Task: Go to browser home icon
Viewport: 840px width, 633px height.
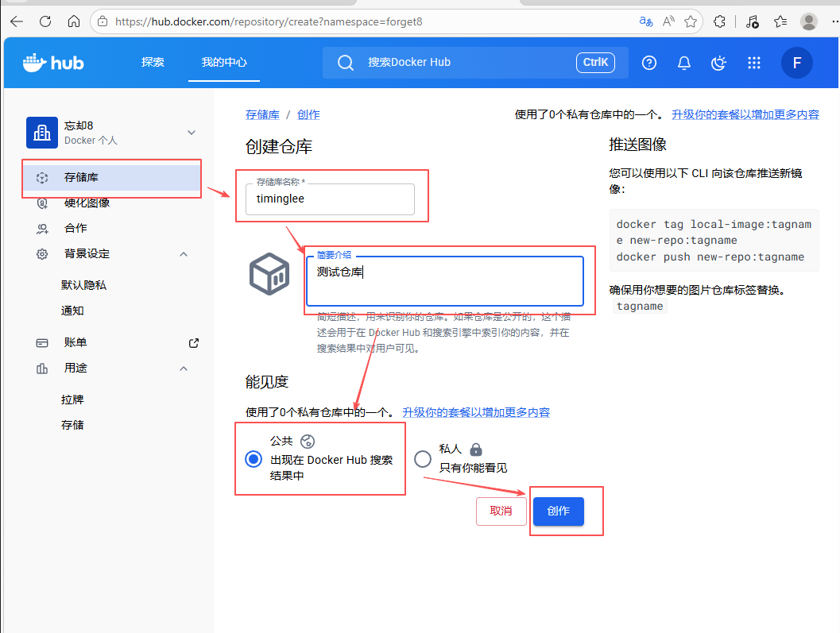Action: (x=74, y=21)
